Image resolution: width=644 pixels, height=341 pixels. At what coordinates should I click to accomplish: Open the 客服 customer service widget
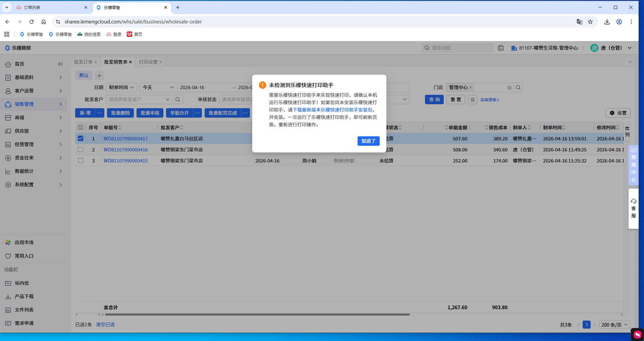(634, 208)
